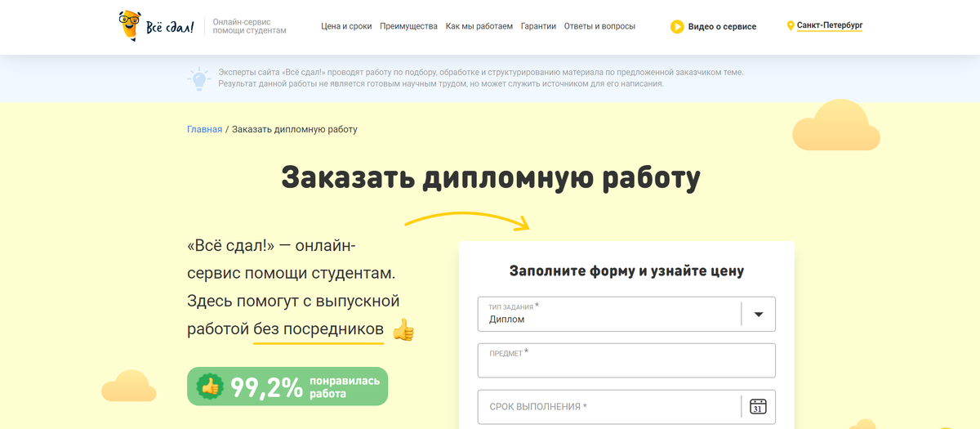Viewport: 980px width, 429px height.
Task: Open the Тип задания Диплом combo box
Action: (626, 314)
